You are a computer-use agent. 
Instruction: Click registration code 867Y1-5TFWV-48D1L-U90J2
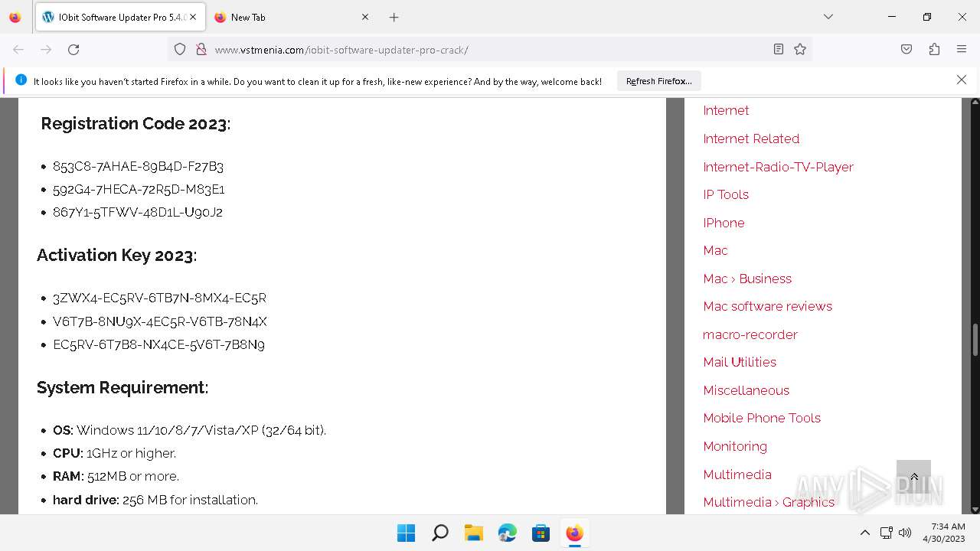(x=138, y=212)
